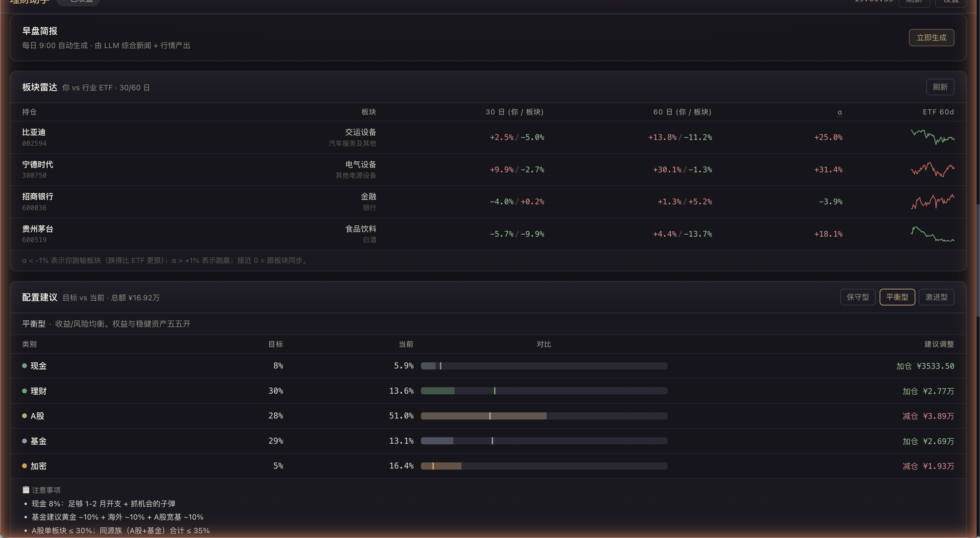
Task: Open the 宁德时代 ETF 60d sparkline
Action: pyautogui.click(x=932, y=170)
